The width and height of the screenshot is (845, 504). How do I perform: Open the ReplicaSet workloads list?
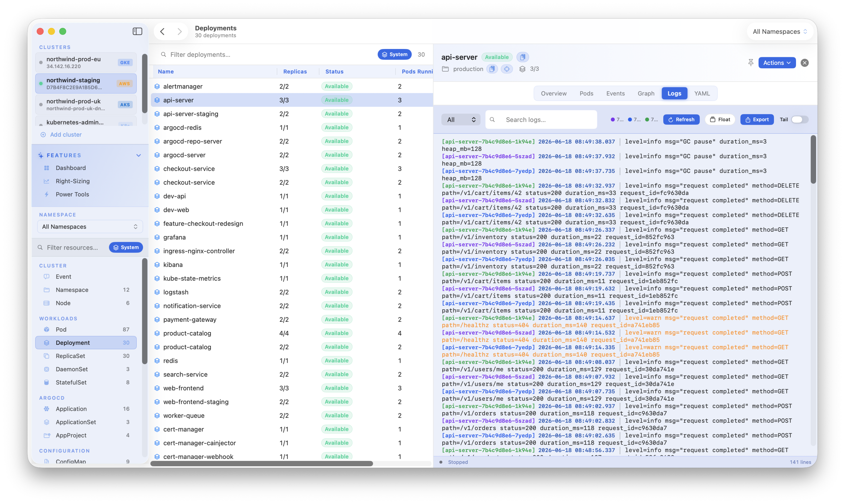point(86,356)
